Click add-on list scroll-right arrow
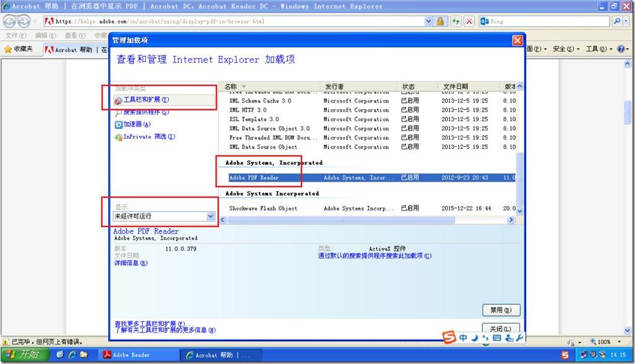Image resolution: width=635 pixels, height=364 pixels. [511, 220]
